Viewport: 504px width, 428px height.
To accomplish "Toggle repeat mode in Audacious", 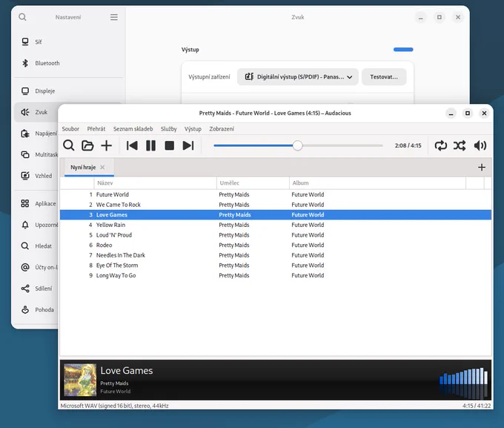I will coord(441,145).
